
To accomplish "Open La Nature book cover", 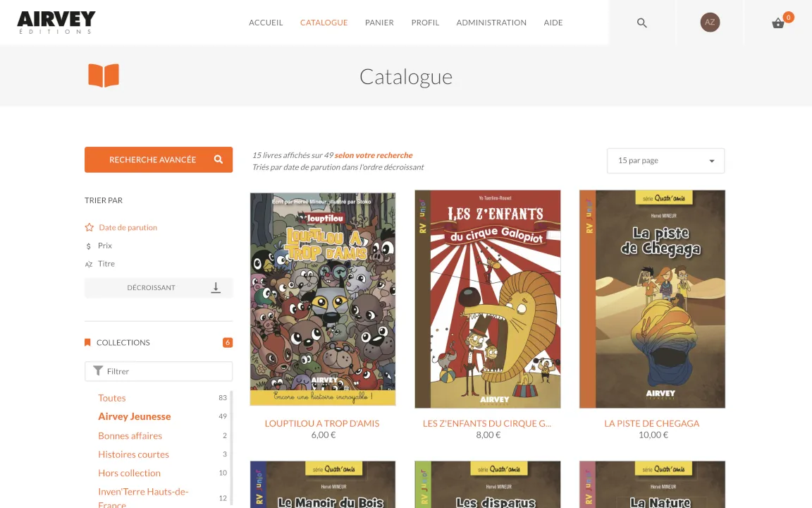I will coord(652,485).
